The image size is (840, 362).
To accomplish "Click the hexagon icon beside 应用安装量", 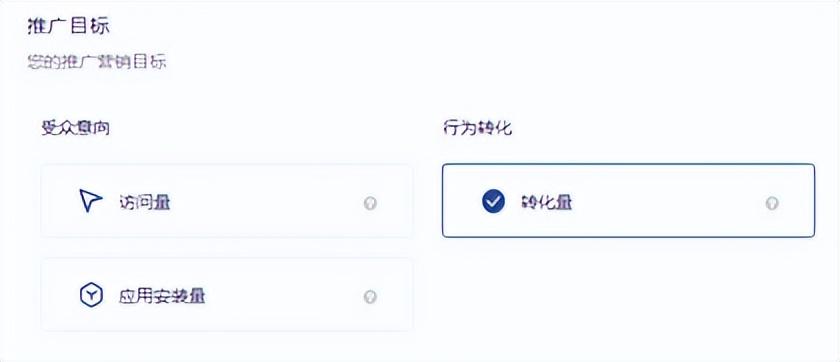I will coord(91,296).
